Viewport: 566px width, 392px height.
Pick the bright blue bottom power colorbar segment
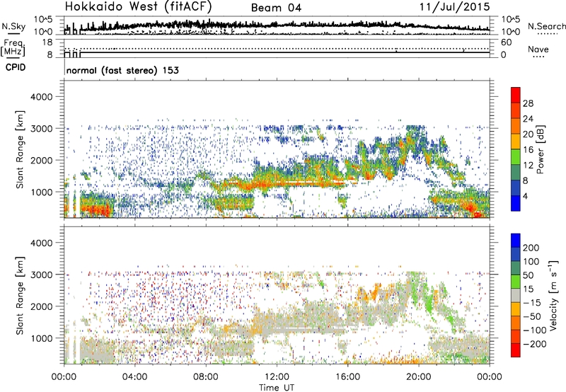click(x=516, y=203)
